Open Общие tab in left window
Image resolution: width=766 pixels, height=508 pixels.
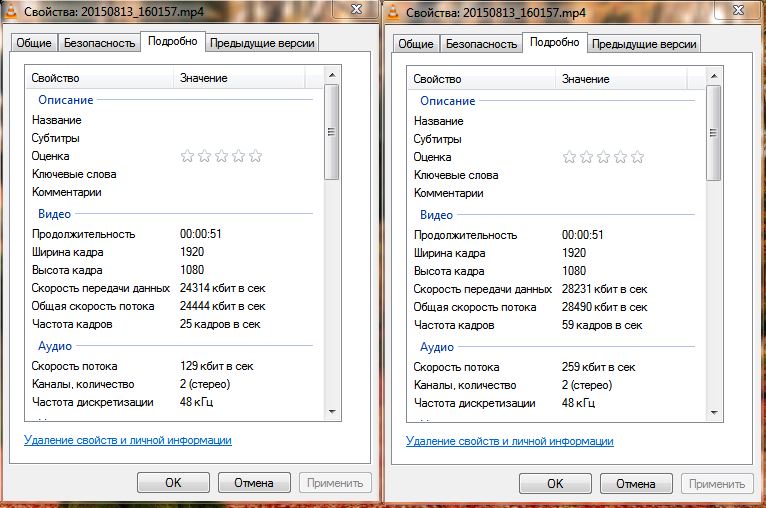coord(34,43)
